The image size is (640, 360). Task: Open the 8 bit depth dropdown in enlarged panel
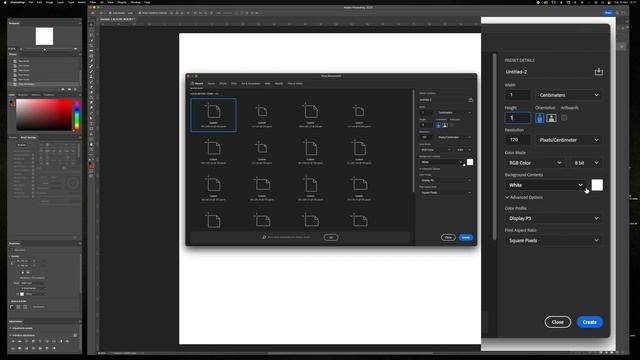point(587,163)
